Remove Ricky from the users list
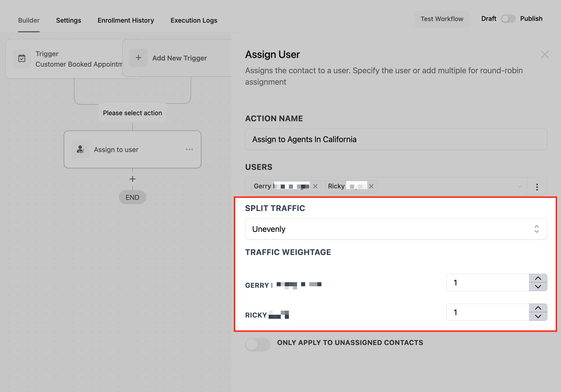 371,186
